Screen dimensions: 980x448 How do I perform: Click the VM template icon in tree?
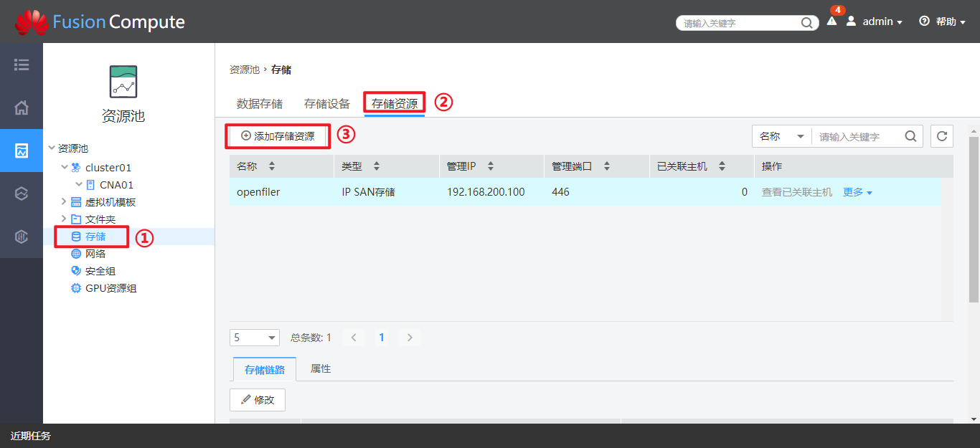point(76,202)
